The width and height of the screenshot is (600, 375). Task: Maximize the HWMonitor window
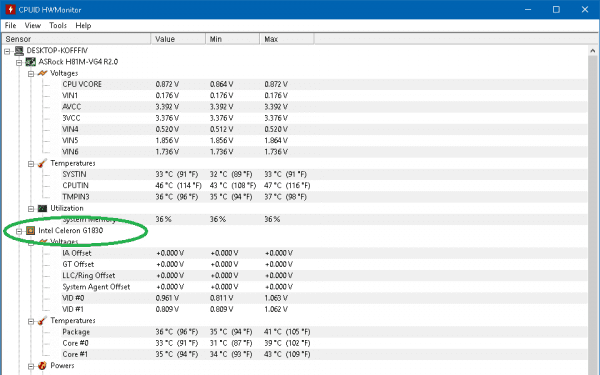[x=556, y=10]
